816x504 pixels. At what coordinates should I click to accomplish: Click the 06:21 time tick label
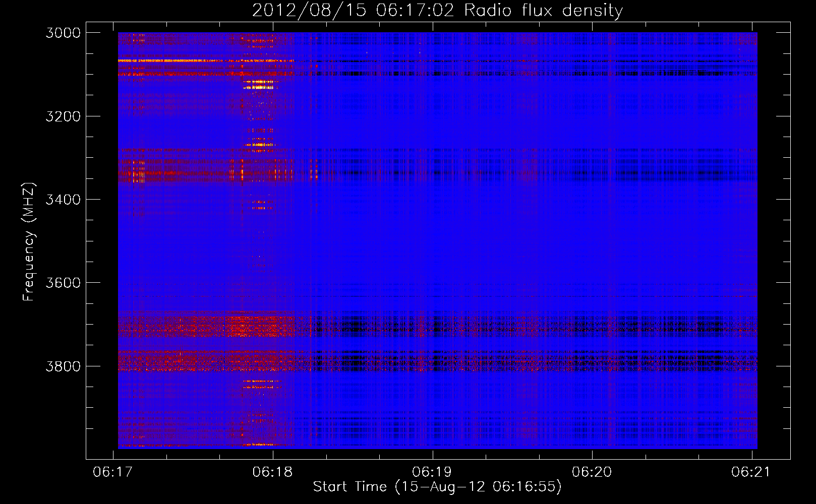tap(751, 472)
